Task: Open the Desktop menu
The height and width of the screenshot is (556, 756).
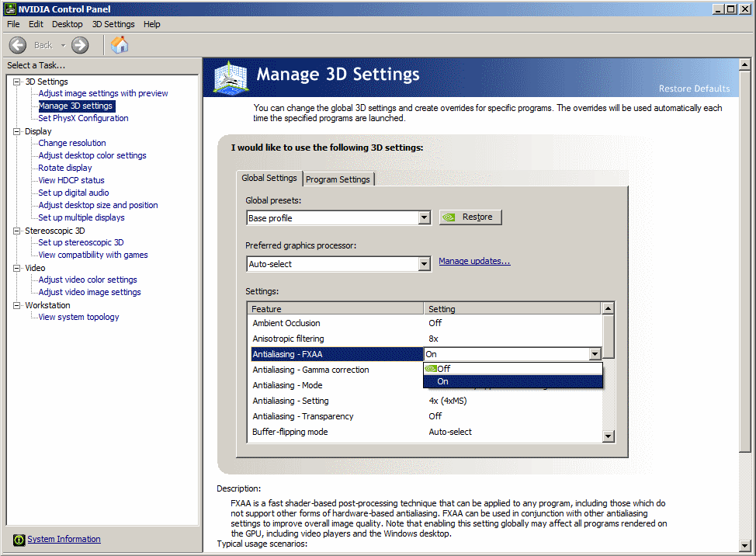Action: click(67, 24)
